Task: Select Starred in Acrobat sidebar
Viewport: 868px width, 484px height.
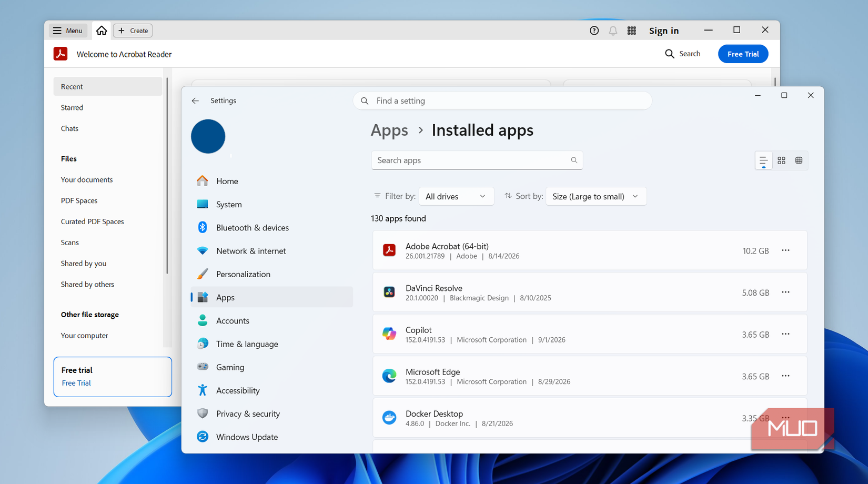Action: coord(72,107)
